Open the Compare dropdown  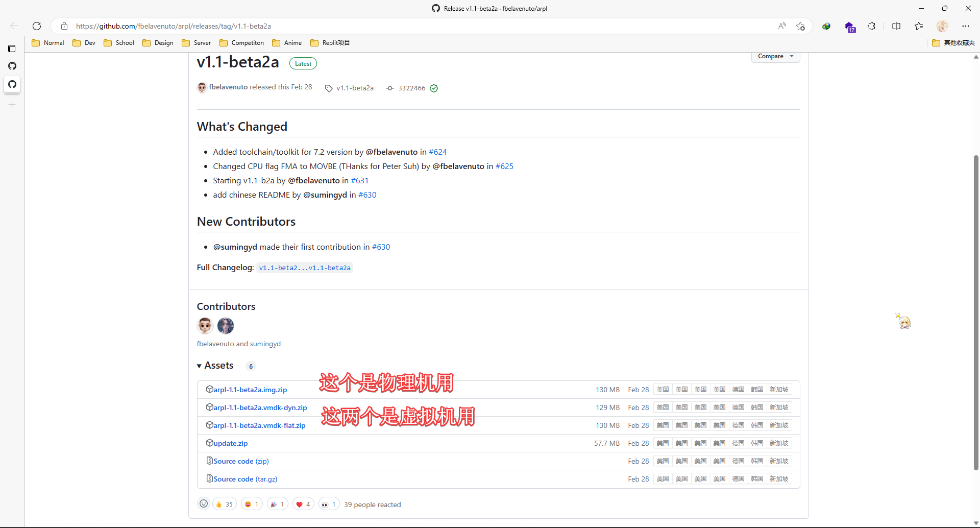coord(775,56)
